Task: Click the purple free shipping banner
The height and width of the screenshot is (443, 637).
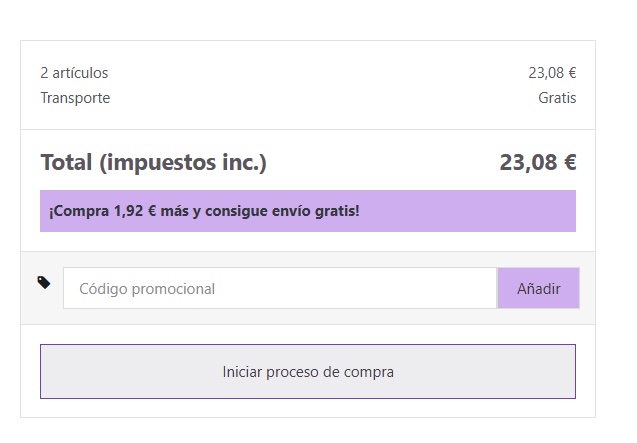Action: (308, 211)
